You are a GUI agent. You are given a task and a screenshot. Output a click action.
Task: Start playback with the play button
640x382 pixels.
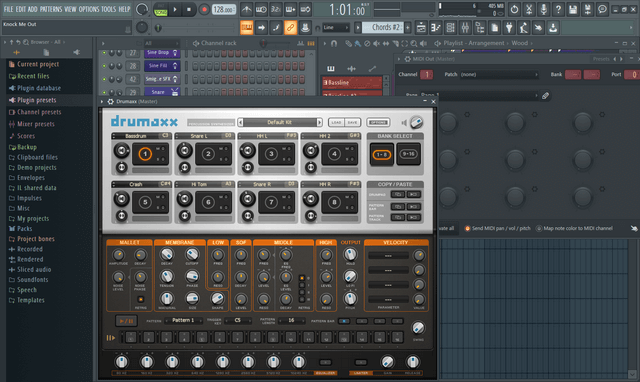point(175,9)
